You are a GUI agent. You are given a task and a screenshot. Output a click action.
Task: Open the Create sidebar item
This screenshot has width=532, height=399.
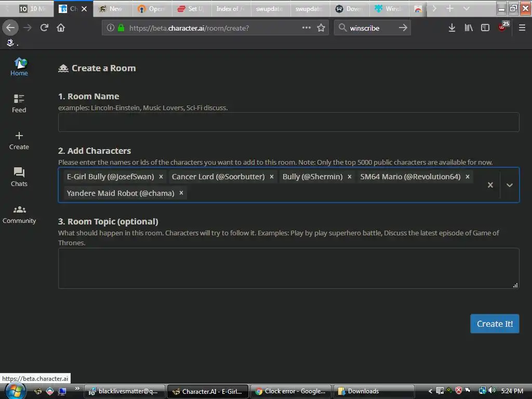click(19, 140)
